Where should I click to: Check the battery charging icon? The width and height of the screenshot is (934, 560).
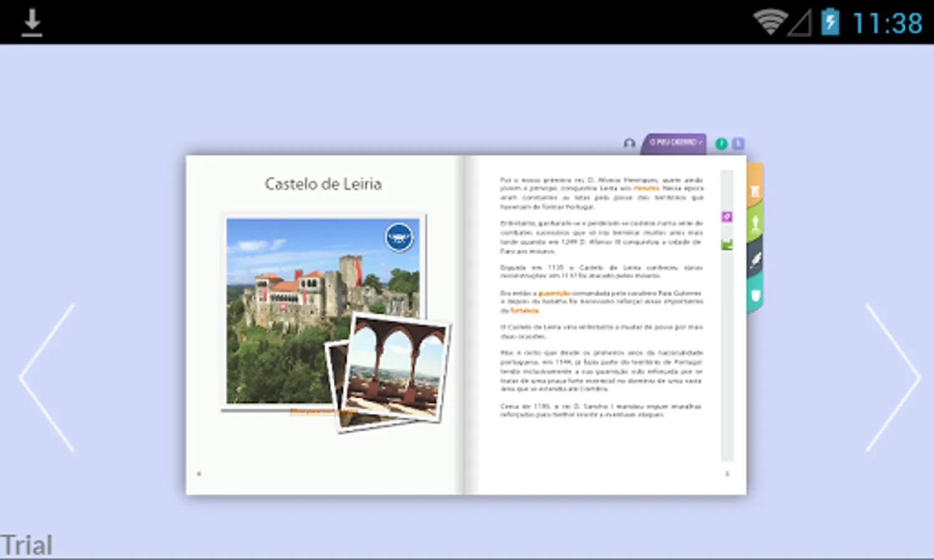click(830, 22)
